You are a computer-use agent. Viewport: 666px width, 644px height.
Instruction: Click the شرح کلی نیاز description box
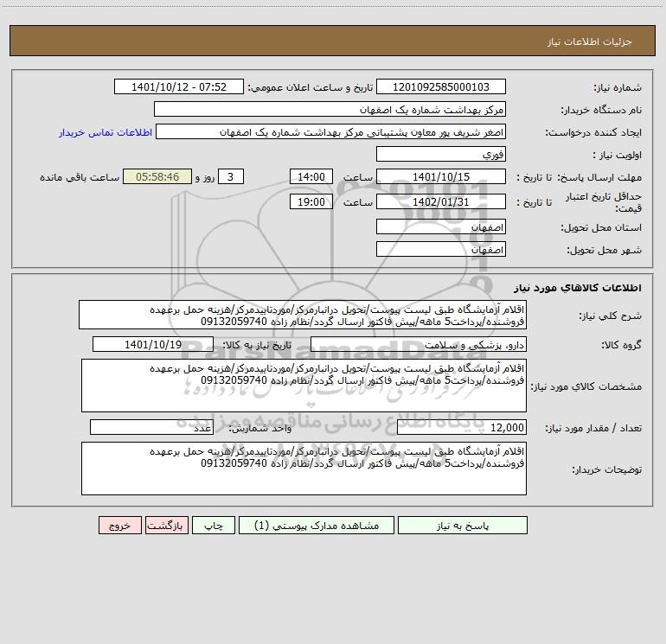(x=303, y=315)
